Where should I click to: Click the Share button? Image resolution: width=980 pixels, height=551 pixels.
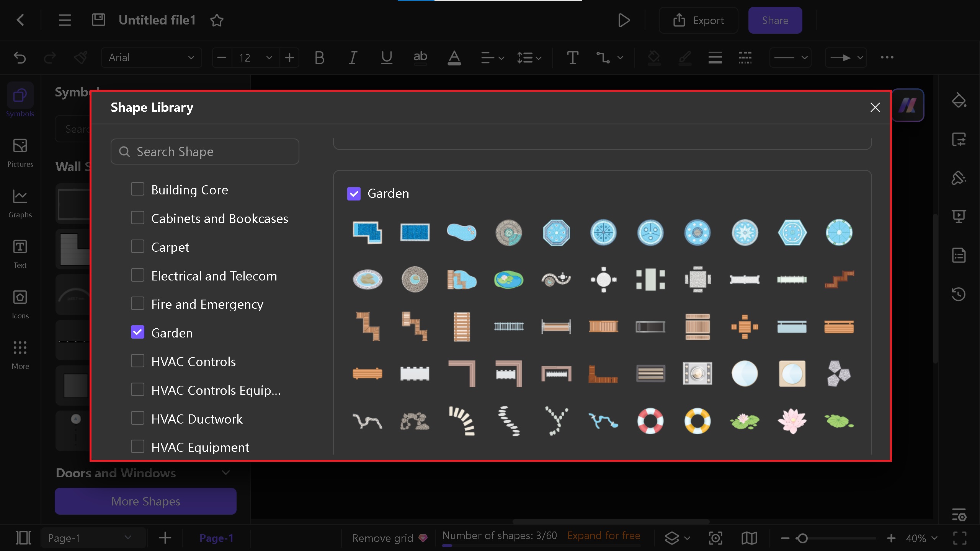[775, 20]
